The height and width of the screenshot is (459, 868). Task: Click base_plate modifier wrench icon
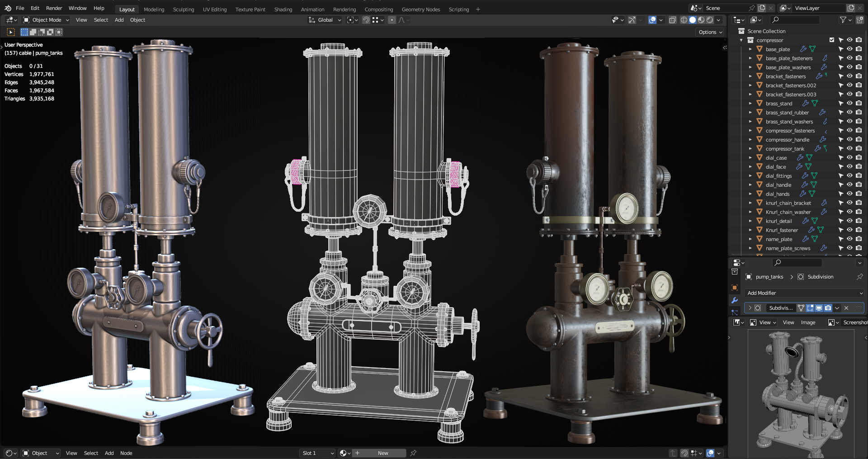[x=803, y=49]
